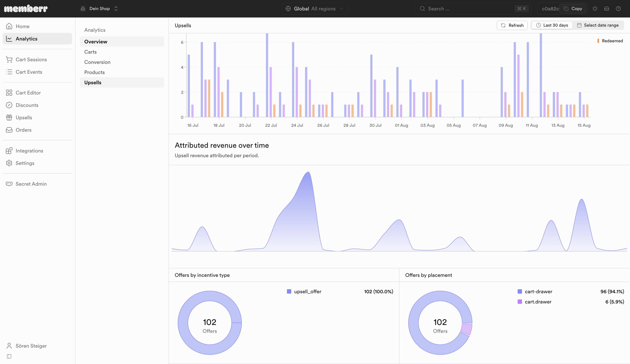Expand the Dein Shop switcher
This screenshot has width=630, height=364.
point(99,9)
